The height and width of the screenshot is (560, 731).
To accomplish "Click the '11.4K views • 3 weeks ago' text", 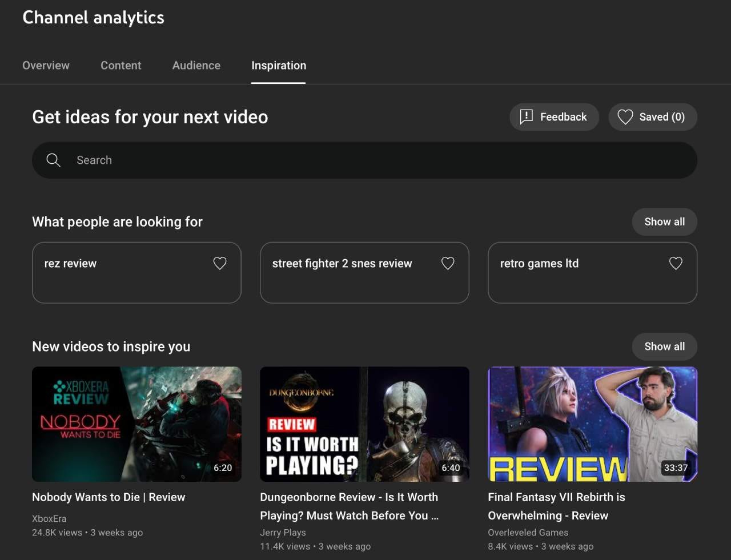I will [x=315, y=546].
